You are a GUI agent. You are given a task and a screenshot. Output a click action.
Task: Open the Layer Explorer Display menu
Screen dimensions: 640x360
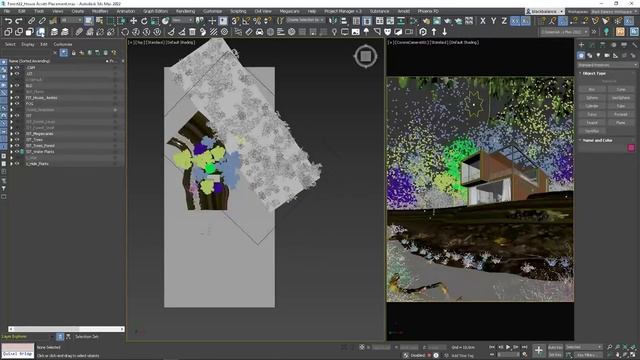[x=28, y=44]
